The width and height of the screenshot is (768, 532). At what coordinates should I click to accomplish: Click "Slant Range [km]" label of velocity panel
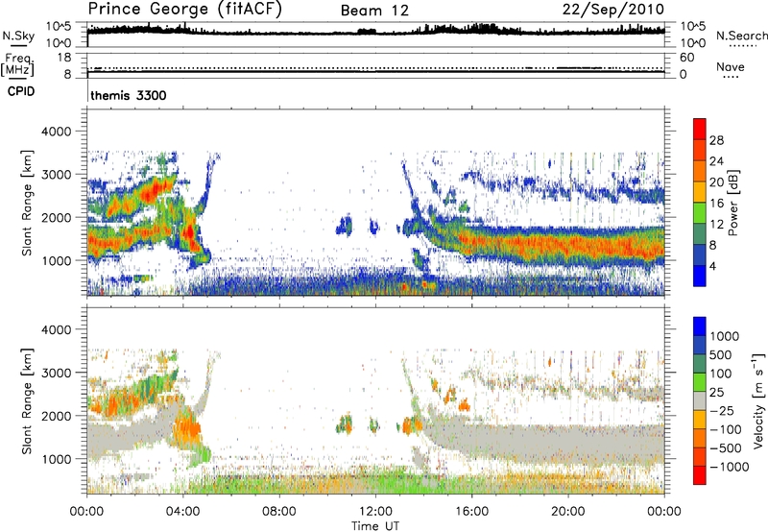pyautogui.click(x=28, y=400)
